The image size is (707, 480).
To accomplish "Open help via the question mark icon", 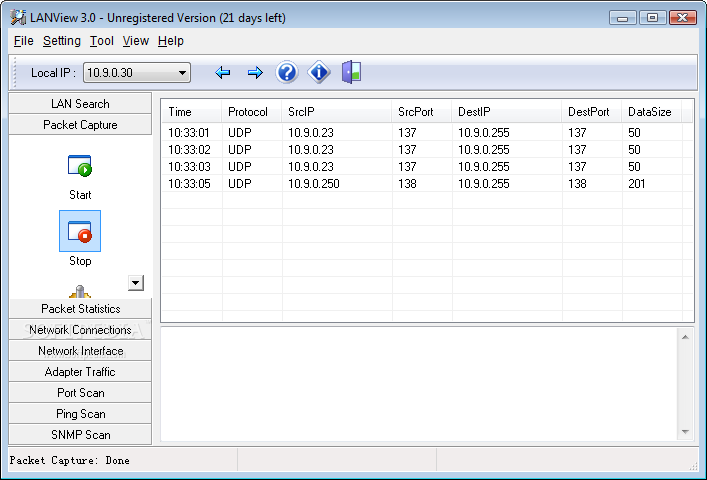I will (287, 72).
